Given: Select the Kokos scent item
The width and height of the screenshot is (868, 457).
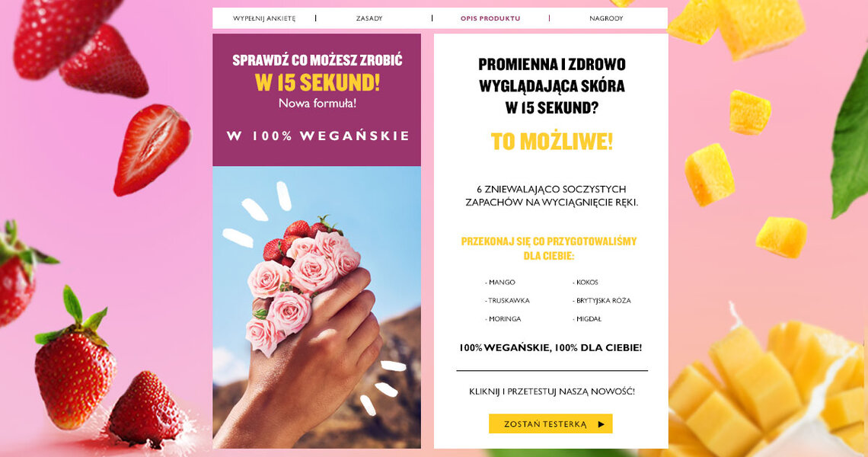Looking at the screenshot, I should (586, 282).
